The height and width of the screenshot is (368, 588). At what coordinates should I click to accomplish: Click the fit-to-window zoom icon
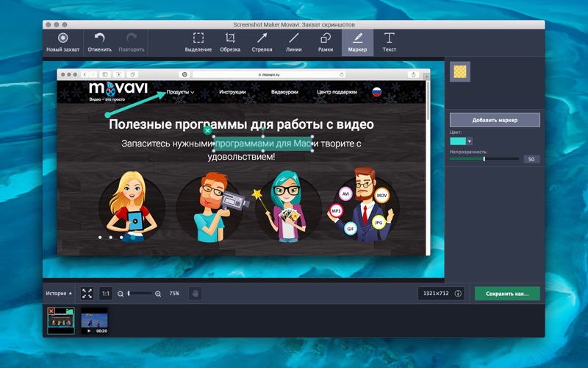click(87, 293)
